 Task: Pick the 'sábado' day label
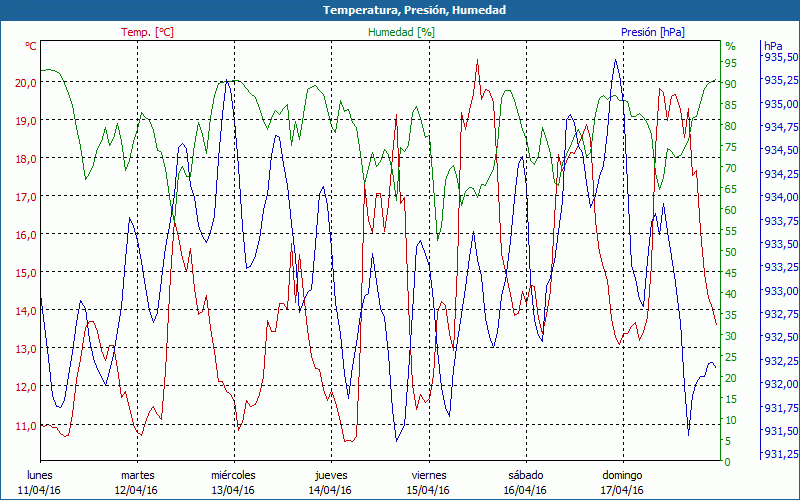(x=525, y=475)
